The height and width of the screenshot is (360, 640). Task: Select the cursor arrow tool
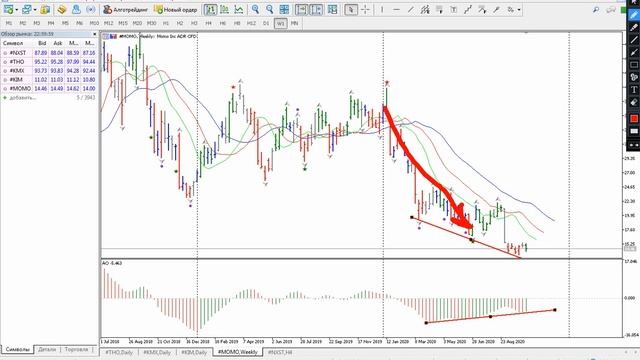point(351,9)
